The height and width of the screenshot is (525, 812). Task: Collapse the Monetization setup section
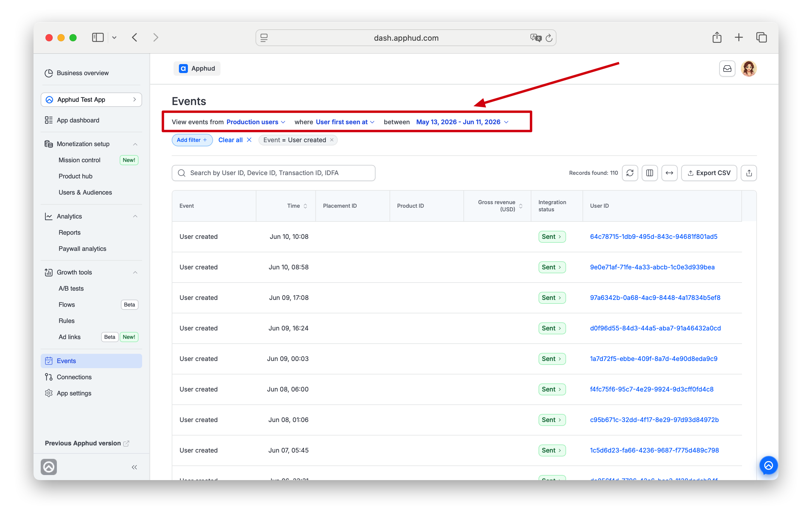[135, 144]
